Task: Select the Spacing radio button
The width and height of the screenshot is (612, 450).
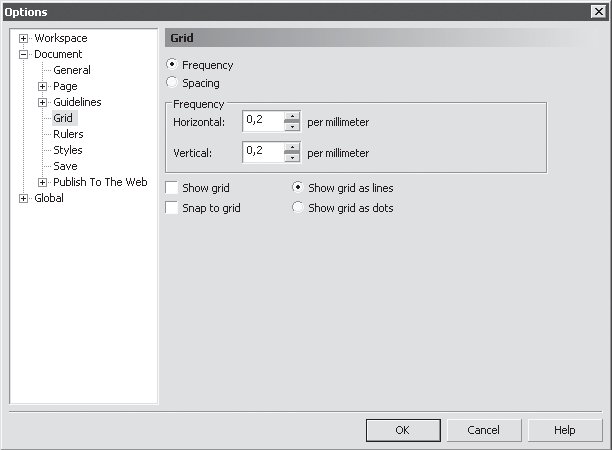Action: coord(172,82)
